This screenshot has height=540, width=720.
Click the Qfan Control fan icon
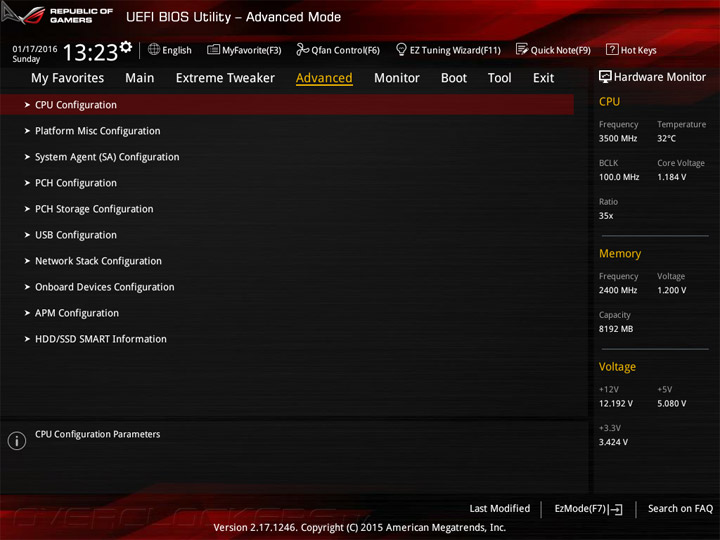pyautogui.click(x=302, y=49)
